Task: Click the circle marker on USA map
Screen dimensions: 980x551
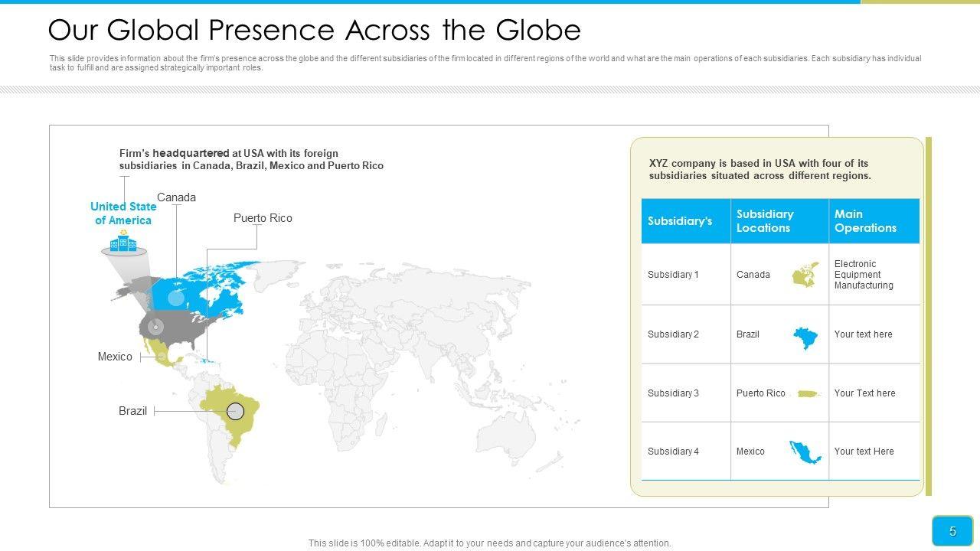Action: 155,327
